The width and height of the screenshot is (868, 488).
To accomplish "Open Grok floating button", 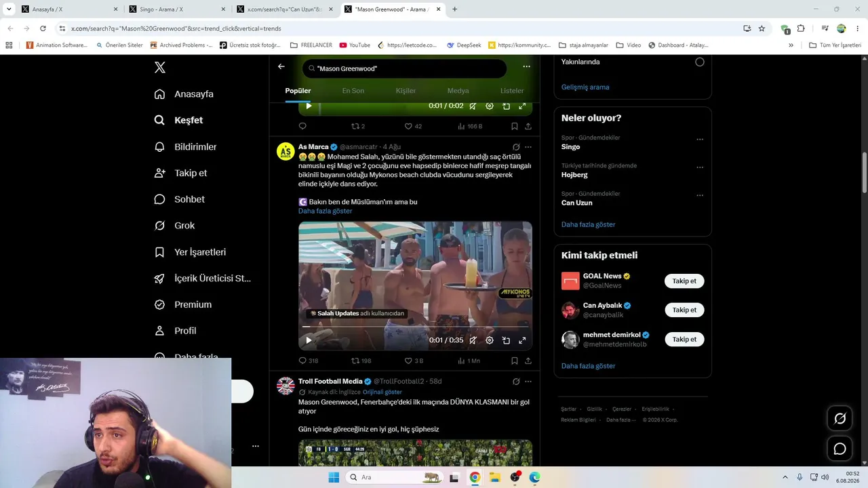I will pos(840,419).
